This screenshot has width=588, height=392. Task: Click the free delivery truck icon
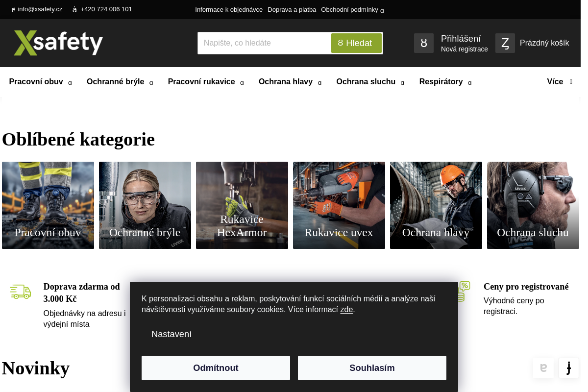pyautogui.click(x=21, y=292)
